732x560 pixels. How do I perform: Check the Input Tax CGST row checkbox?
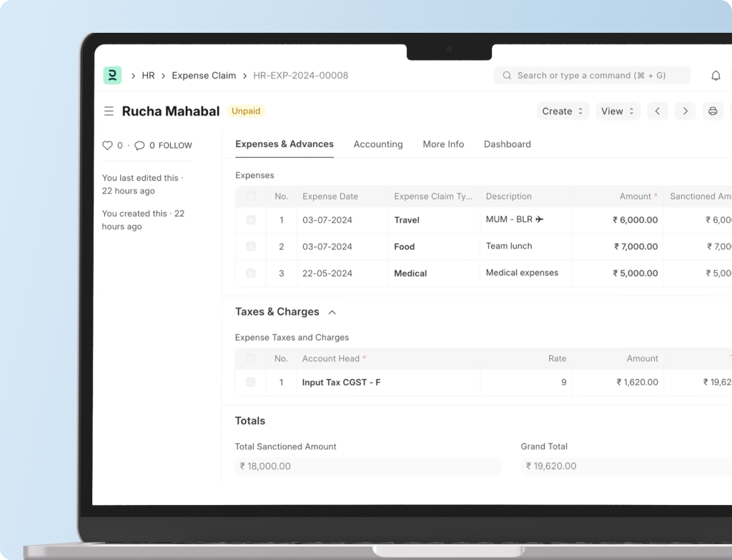tap(251, 382)
